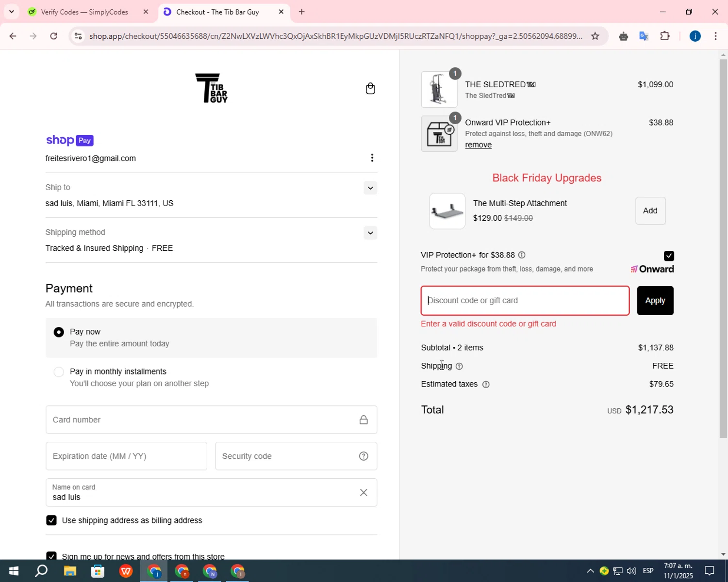The width and height of the screenshot is (728, 582).
Task: Toggle sign me up for news and offers
Action: 51,556
